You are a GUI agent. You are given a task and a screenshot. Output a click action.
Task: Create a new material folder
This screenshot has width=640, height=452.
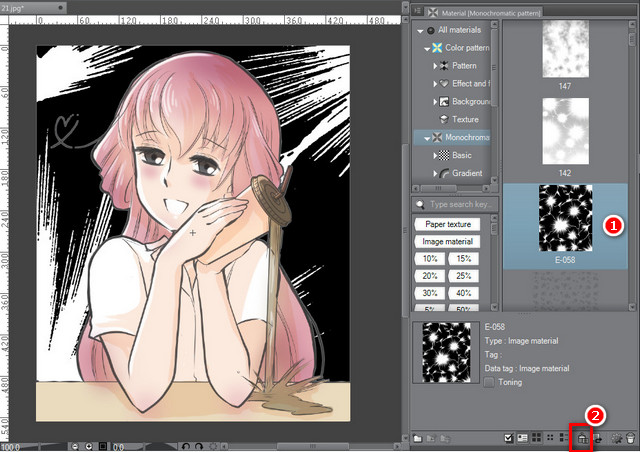418,439
